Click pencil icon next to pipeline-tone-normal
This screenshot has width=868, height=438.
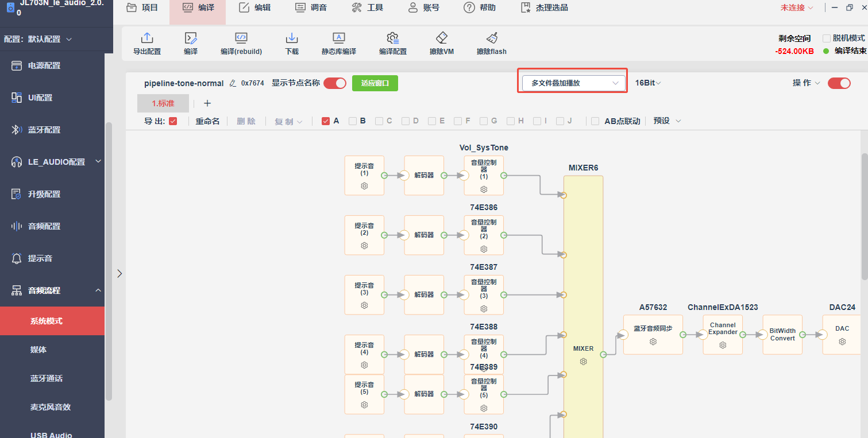click(x=233, y=83)
